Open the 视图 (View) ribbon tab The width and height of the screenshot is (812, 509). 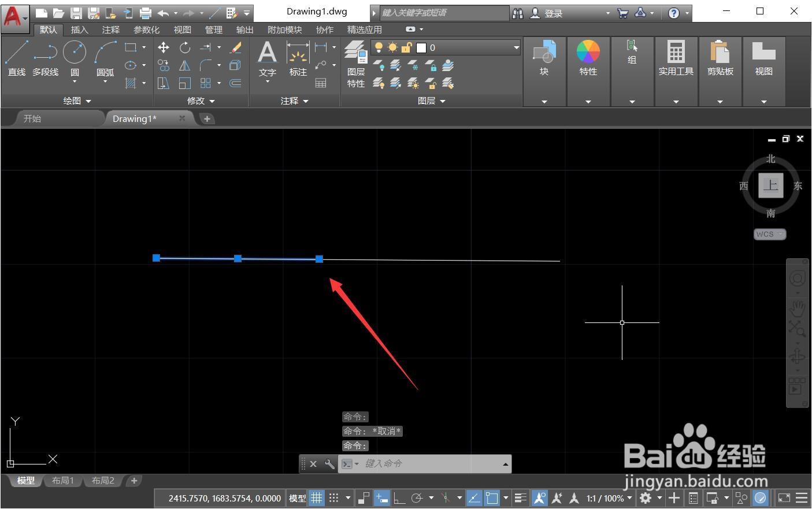(x=182, y=29)
